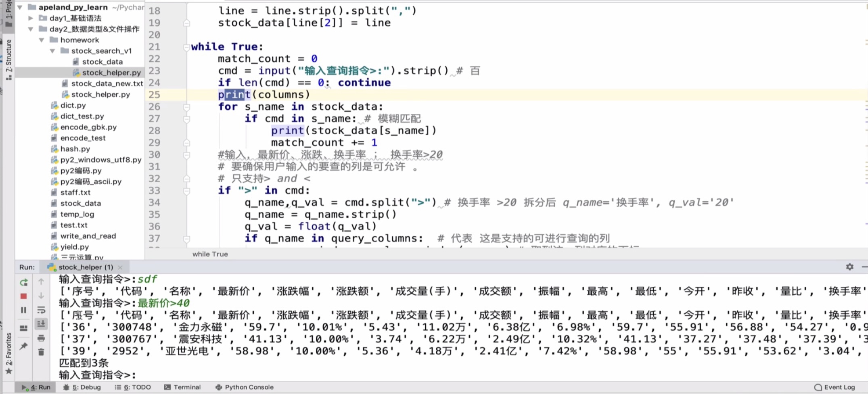Fold the while True block at line 21

(x=186, y=47)
